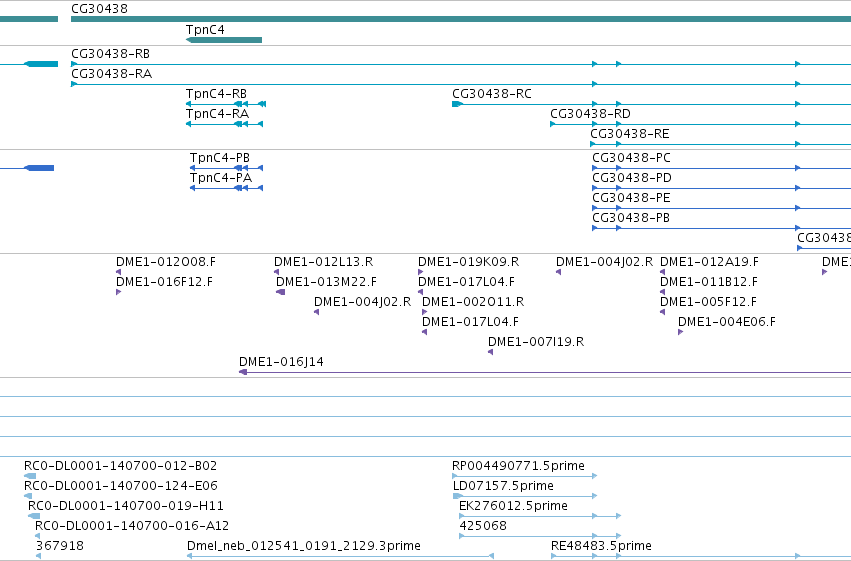Screen dimensions: 851x561
Task: Click the TpnC4-PA protein feature
Action: [x=226, y=188]
